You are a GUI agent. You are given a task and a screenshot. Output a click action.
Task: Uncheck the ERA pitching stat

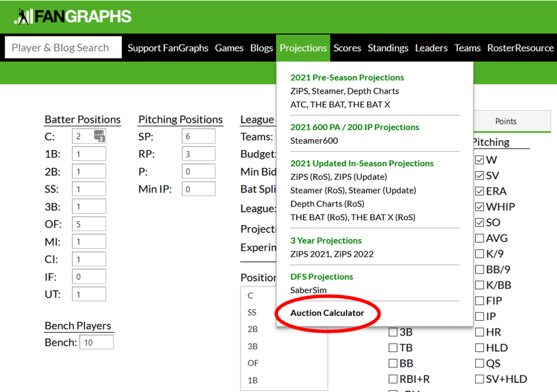pos(479,191)
